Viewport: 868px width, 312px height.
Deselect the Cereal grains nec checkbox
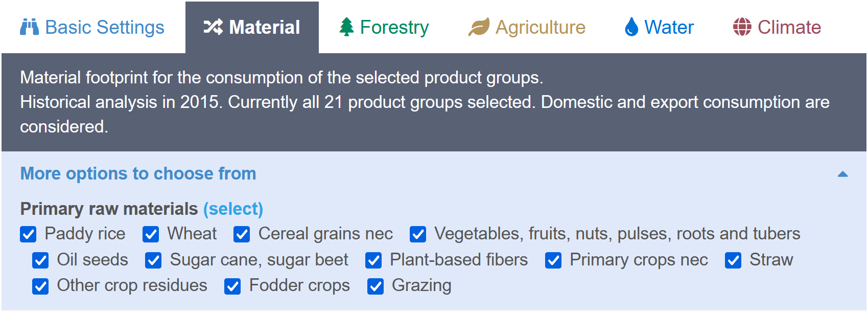click(x=242, y=234)
